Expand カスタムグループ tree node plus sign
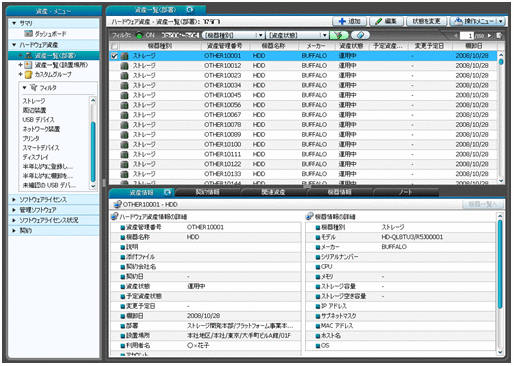The image size is (514, 366). pyautogui.click(x=21, y=74)
